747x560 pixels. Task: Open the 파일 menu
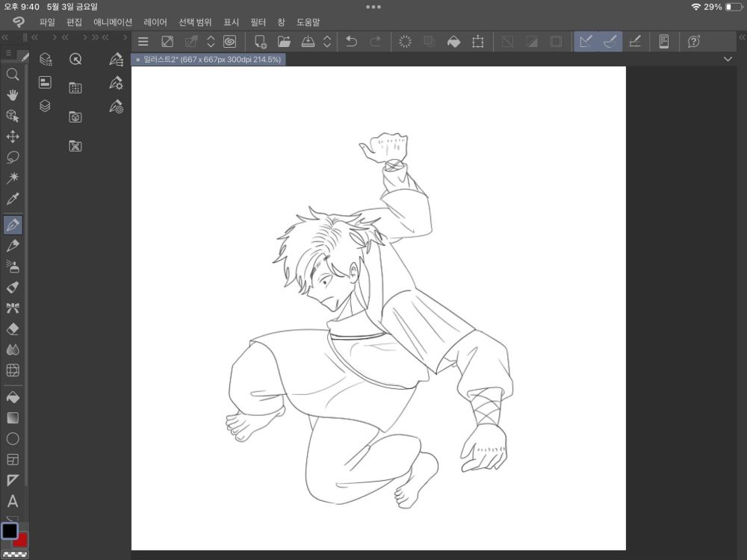click(47, 22)
